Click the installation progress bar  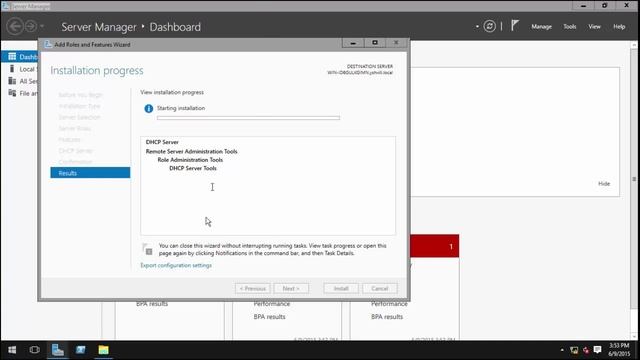[248, 118]
